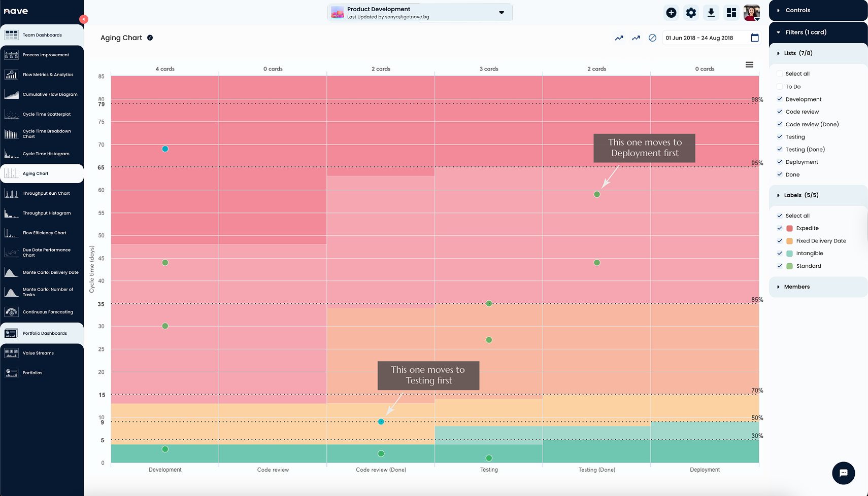Open the calendar date picker icon

[754, 38]
